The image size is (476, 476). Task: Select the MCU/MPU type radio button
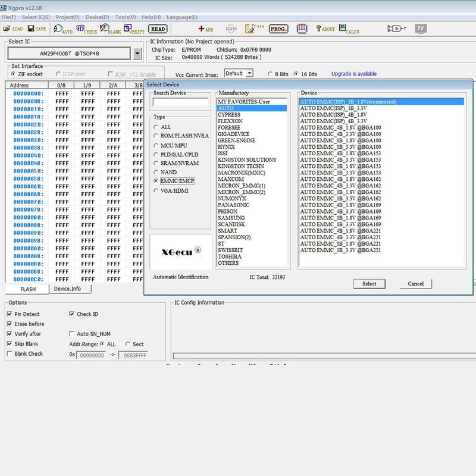pyautogui.click(x=156, y=145)
